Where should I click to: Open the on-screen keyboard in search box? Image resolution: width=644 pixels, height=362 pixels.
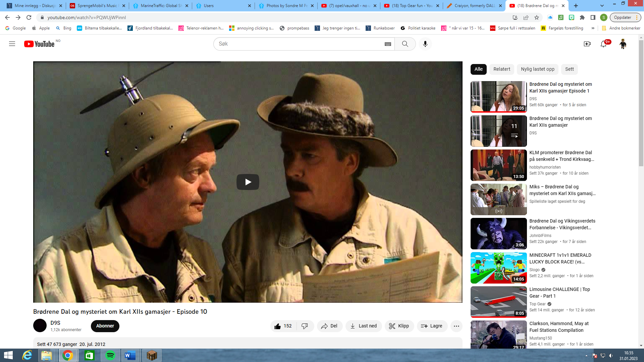coord(388,44)
